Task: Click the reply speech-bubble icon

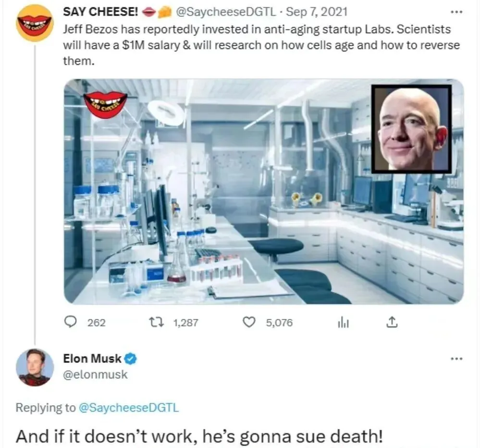Action: tap(71, 323)
